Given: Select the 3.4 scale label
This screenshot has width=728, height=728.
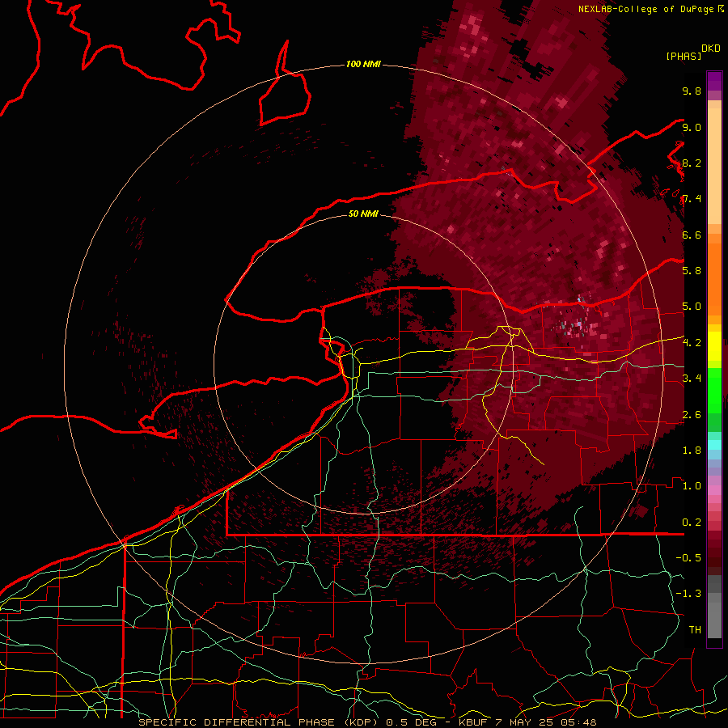Looking at the screenshot, I should click(x=692, y=379).
